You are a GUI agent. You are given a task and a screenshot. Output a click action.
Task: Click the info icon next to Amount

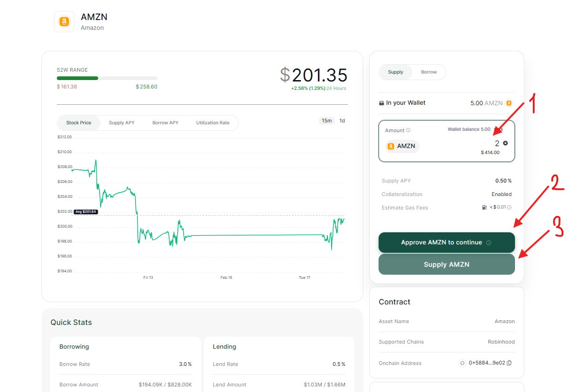pos(408,130)
